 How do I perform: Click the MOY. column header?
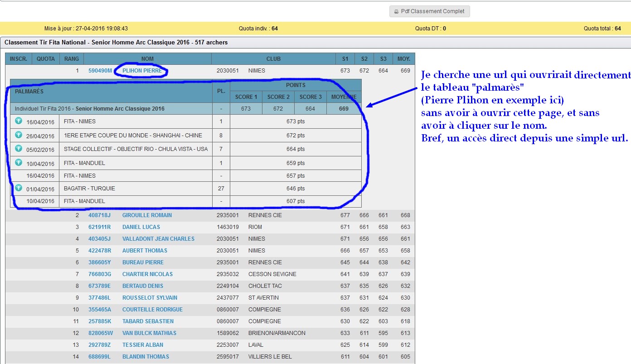pos(404,59)
